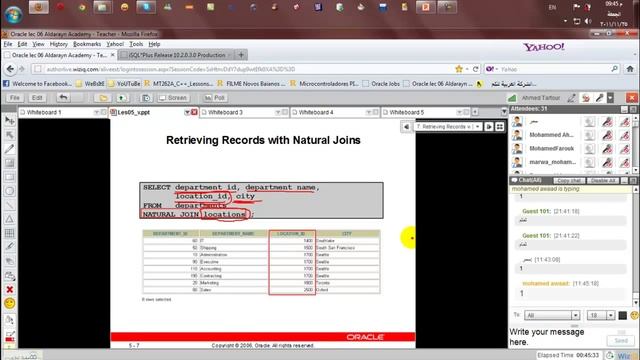Open slide thumbnails grid view
The width and height of the screenshot is (640, 360).
(x=500, y=127)
